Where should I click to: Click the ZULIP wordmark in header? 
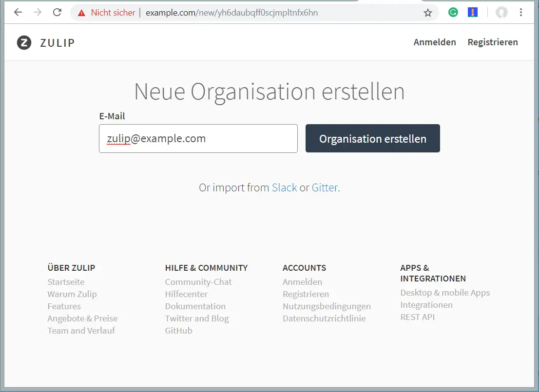(58, 43)
